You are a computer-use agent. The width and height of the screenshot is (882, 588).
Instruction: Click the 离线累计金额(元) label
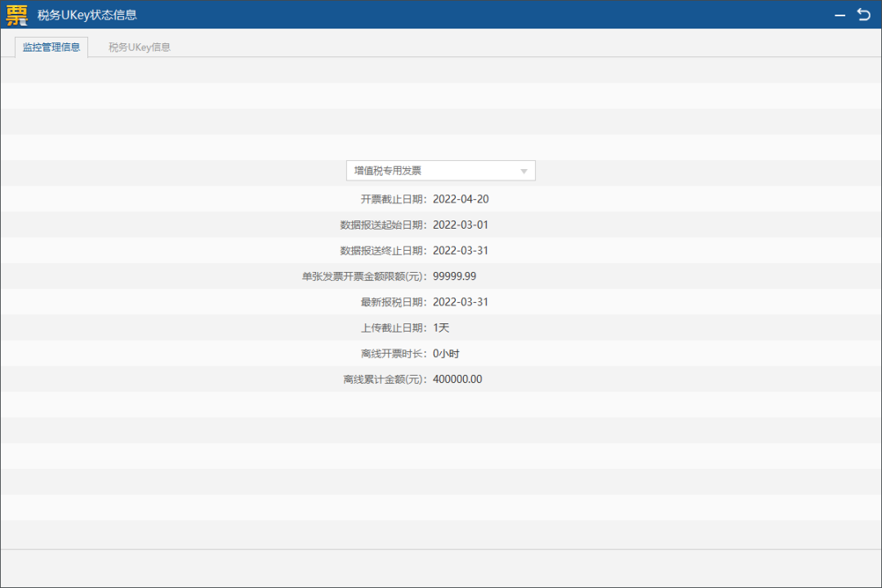(385, 379)
